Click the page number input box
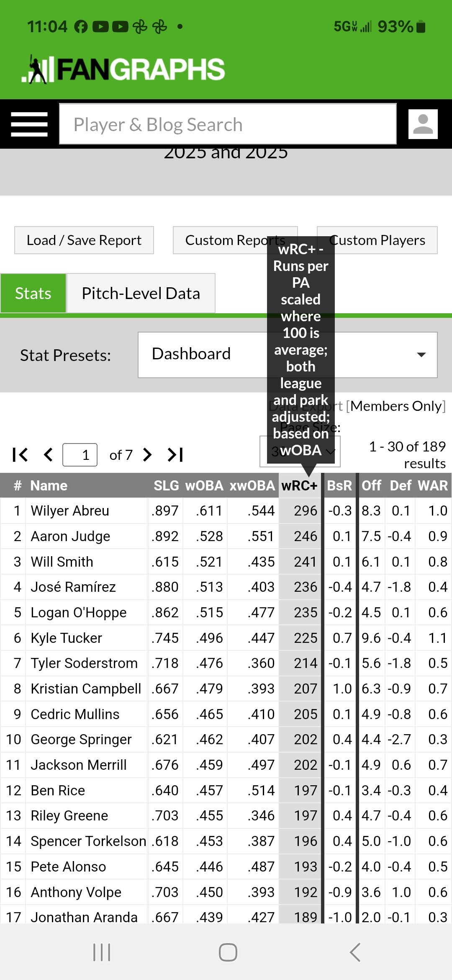Image resolution: width=452 pixels, height=980 pixels. pos(80,454)
